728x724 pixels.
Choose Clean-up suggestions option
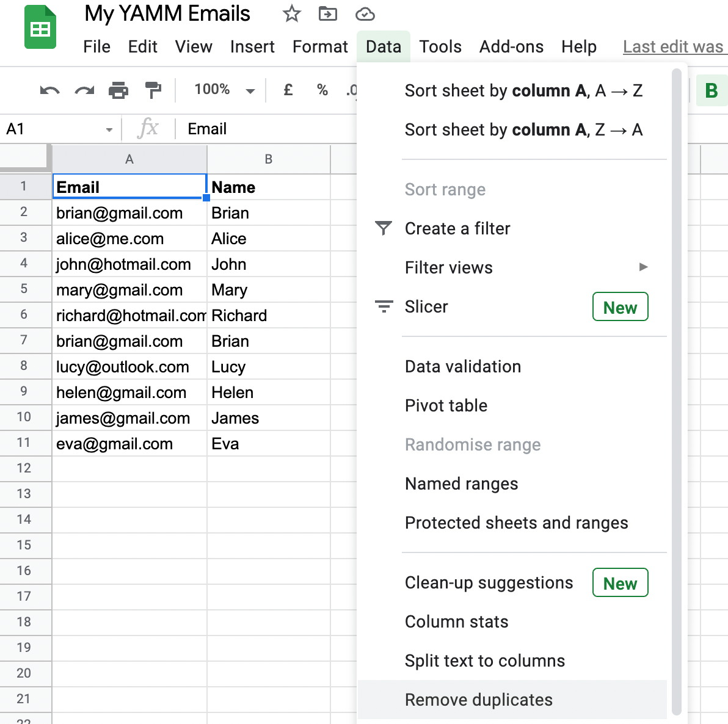pyautogui.click(x=489, y=582)
